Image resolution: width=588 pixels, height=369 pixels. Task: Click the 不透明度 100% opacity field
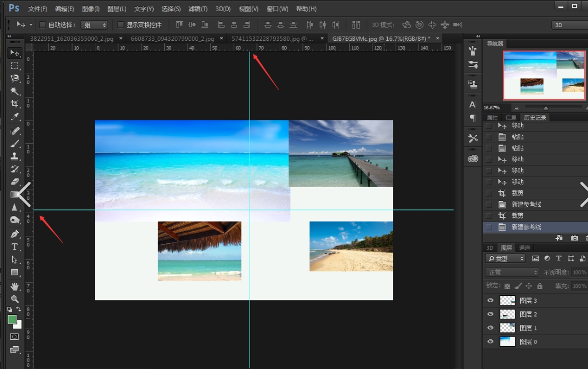coord(580,272)
